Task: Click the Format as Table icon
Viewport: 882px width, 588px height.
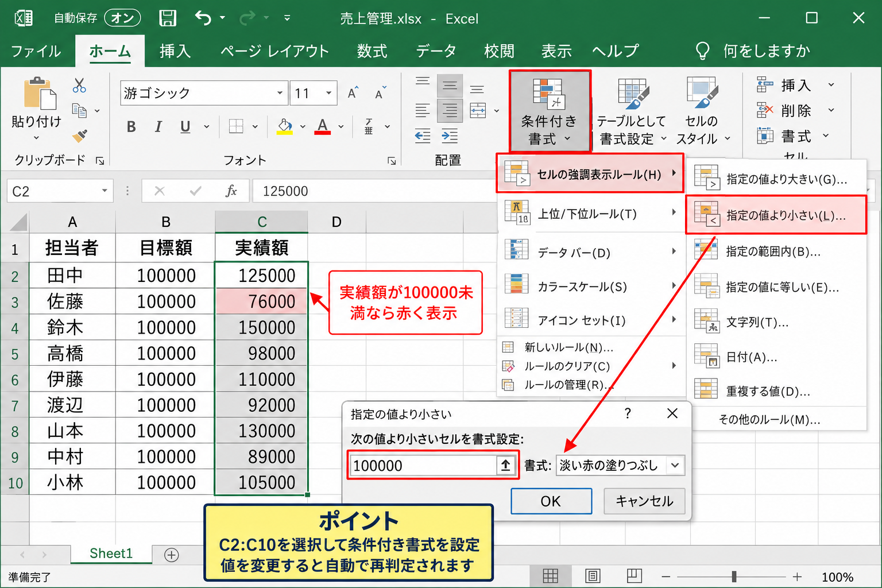Action: pos(634,94)
